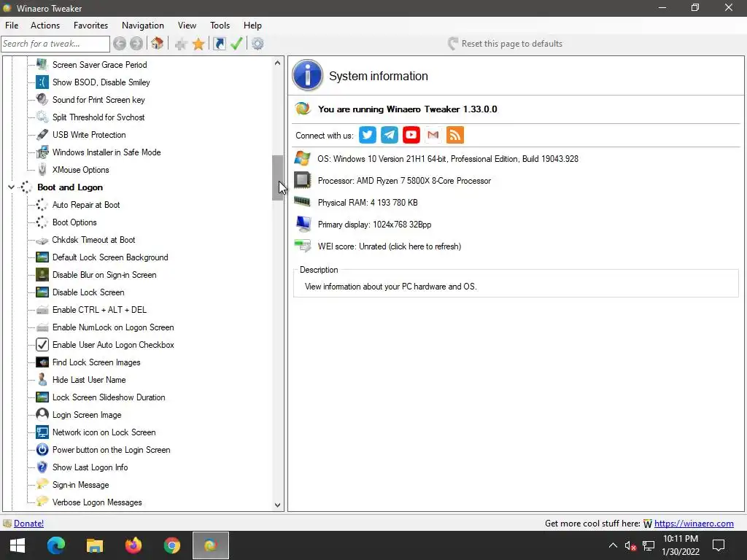747x560 pixels.
Task: Select Show Last Logon Info
Action: (x=90, y=467)
